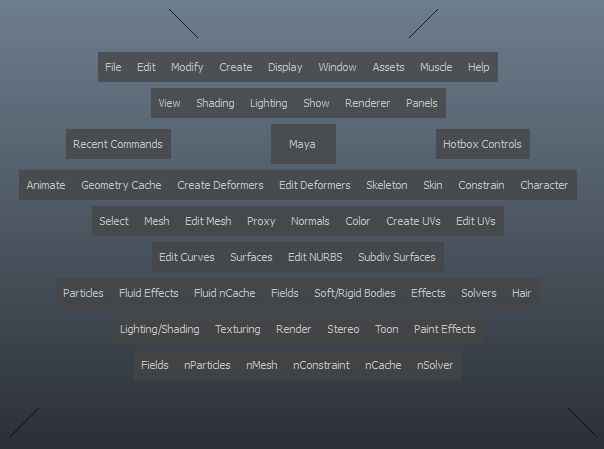Open Effects menu next to Solvers
The width and height of the screenshot is (604, 449).
point(428,293)
